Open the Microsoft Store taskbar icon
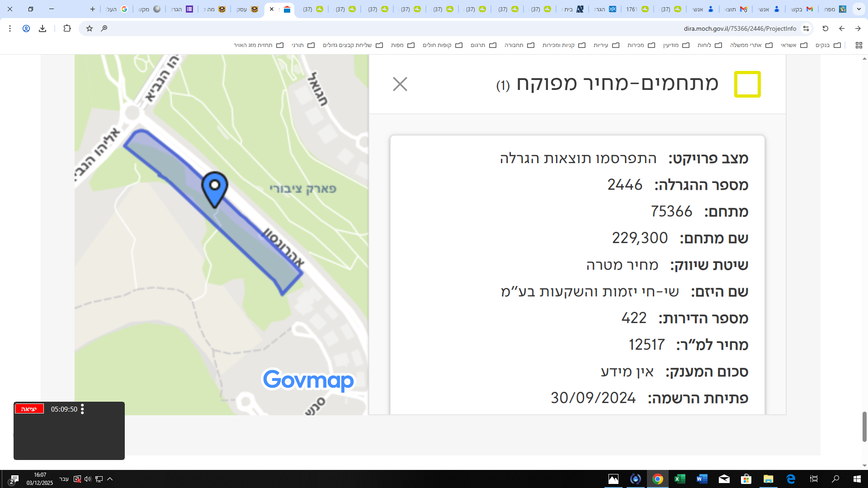The height and width of the screenshot is (488, 868). 747,479
